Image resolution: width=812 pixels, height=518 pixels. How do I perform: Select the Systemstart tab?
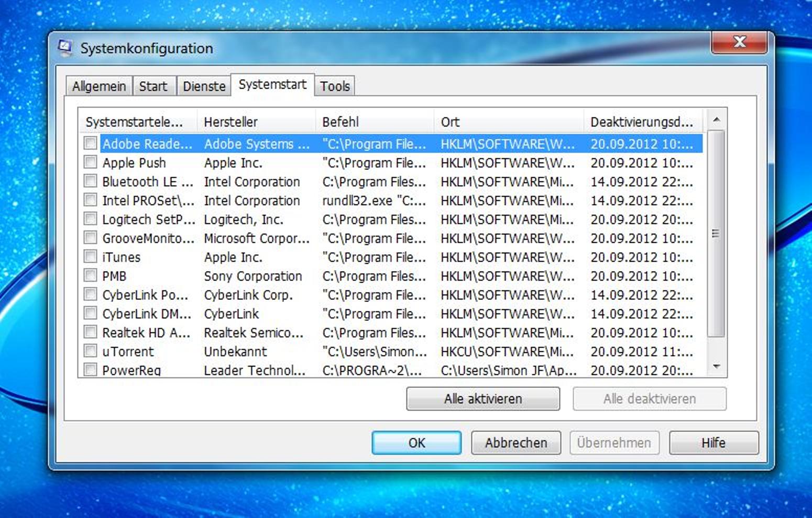pyautogui.click(x=272, y=84)
